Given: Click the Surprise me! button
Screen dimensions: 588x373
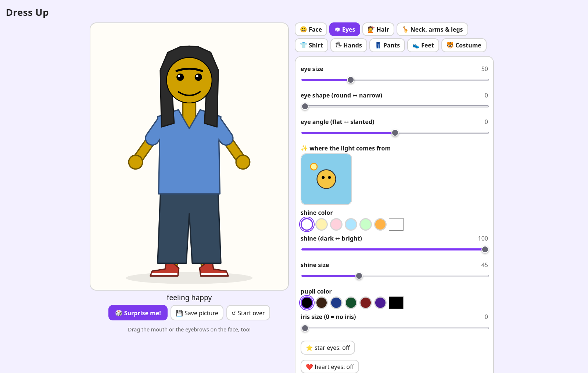Looking at the screenshot, I should click(x=138, y=313).
